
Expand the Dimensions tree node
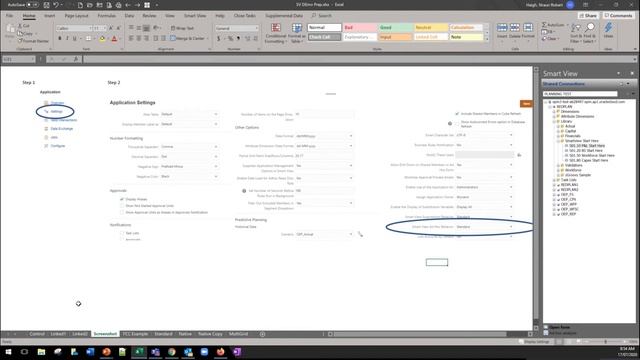[x=554, y=111]
